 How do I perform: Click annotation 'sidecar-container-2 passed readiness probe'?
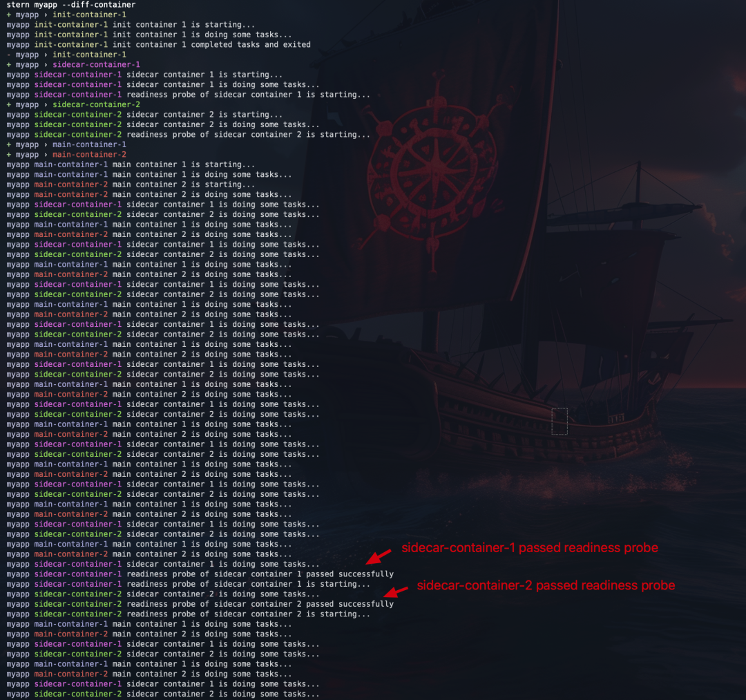[546, 585]
